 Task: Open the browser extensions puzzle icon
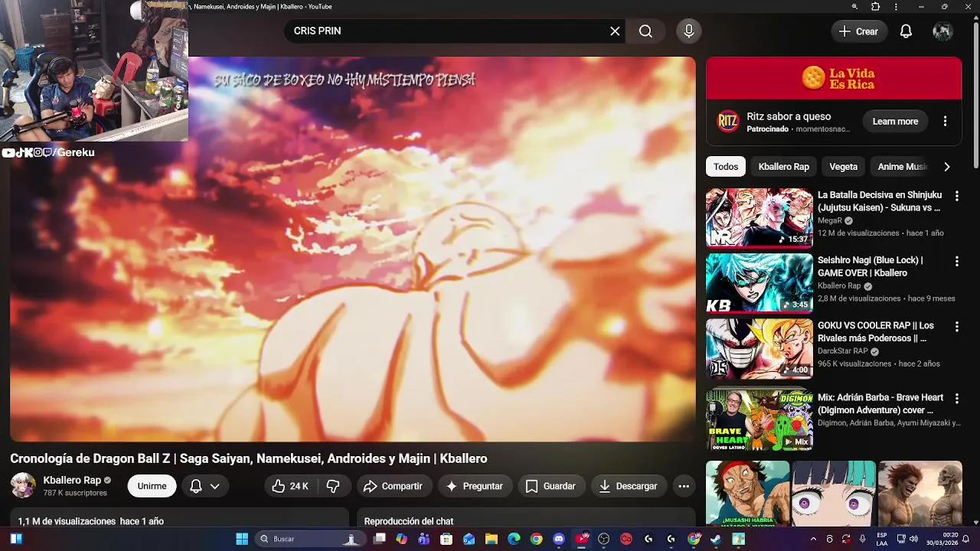[876, 7]
